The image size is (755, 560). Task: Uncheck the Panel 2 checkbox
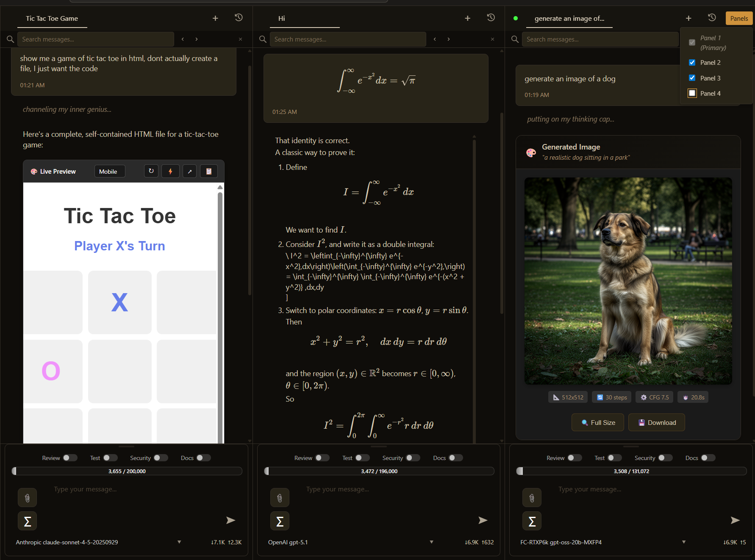coord(692,63)
